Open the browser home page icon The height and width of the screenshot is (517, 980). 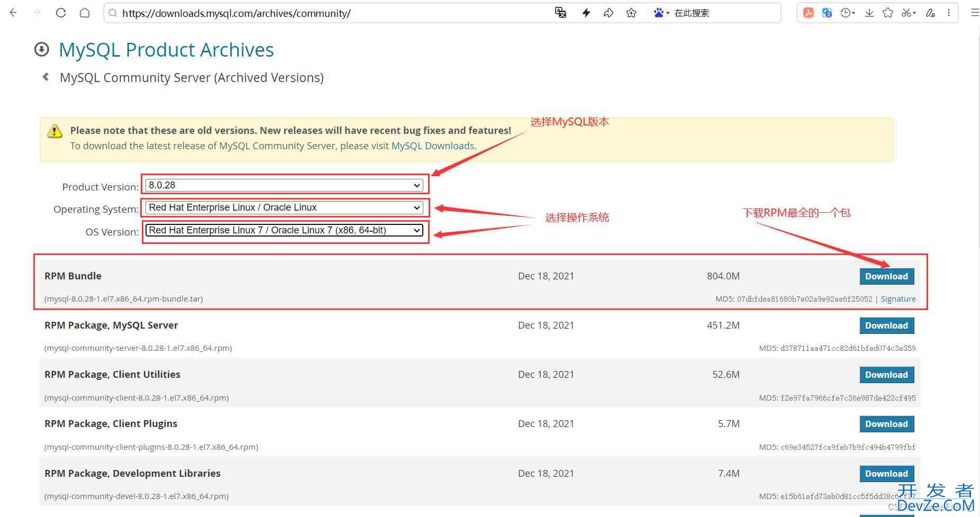pos(85,13)
